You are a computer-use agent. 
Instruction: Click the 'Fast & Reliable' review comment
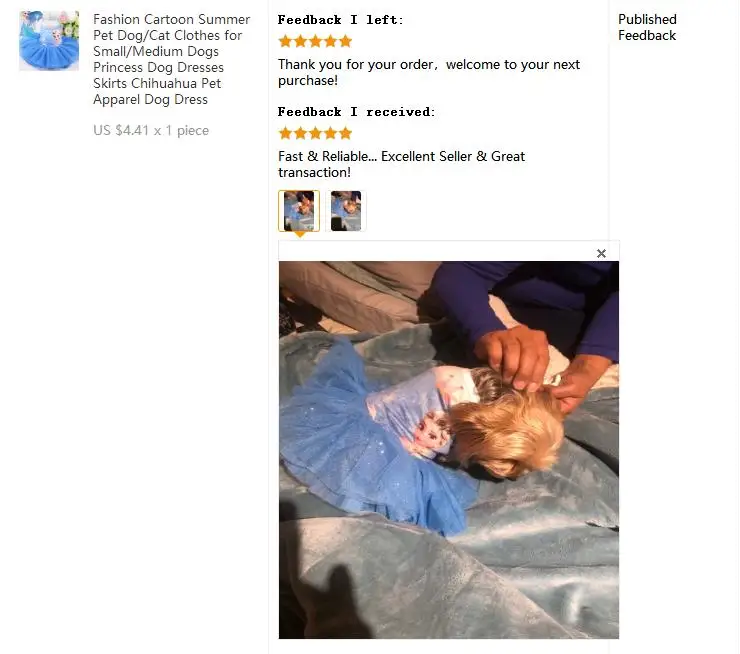point(401,164)
